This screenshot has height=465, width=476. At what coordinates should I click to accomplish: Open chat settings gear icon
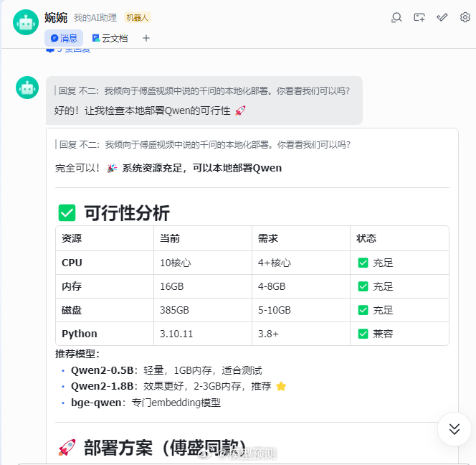(465, 17)
